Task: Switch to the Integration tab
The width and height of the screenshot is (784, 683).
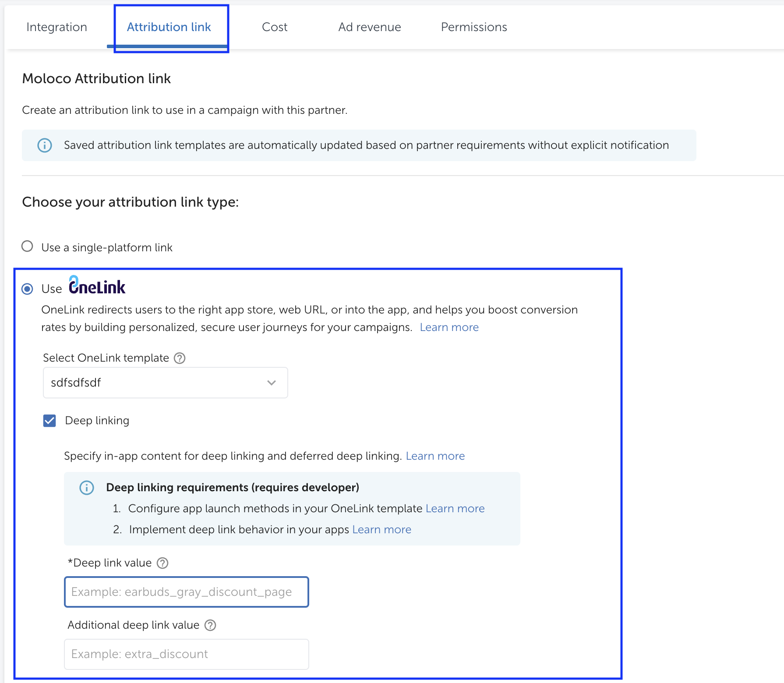Action: (57, 27)
